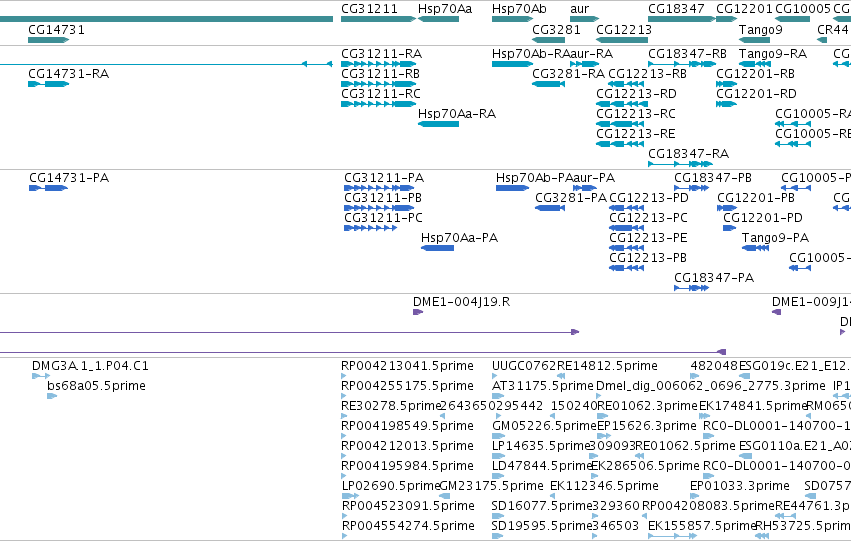Image resolution: width=851 pixels, height=541 pixels.
Task: Click protein Hsp70Ab-PA
Action: (x=512, y=188)
